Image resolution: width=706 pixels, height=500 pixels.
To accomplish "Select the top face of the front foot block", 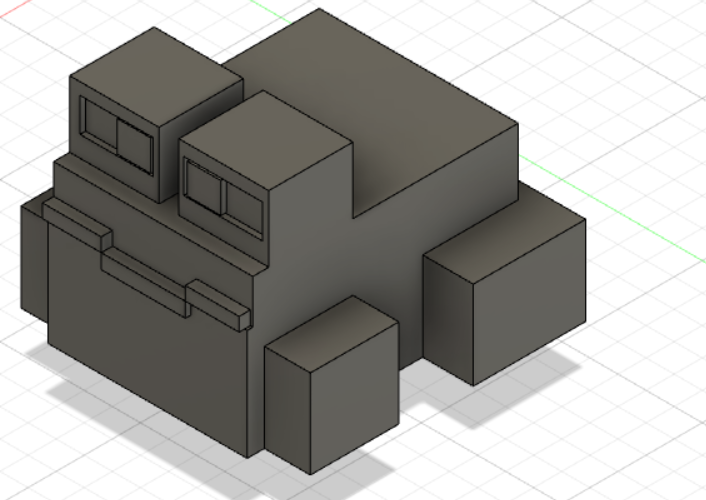I will [x=332, y=333].
